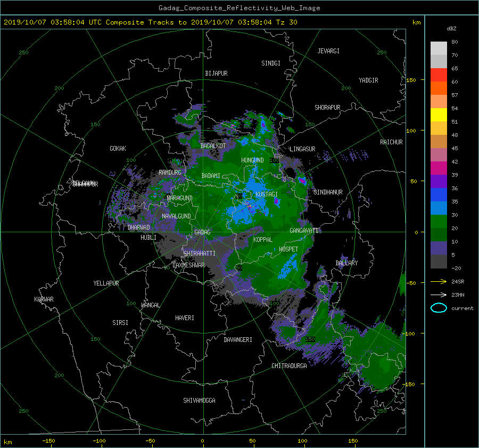Click the KARWAR city label
The height and width of the screenshot is (448, 479).
click(x=44, y=299)
